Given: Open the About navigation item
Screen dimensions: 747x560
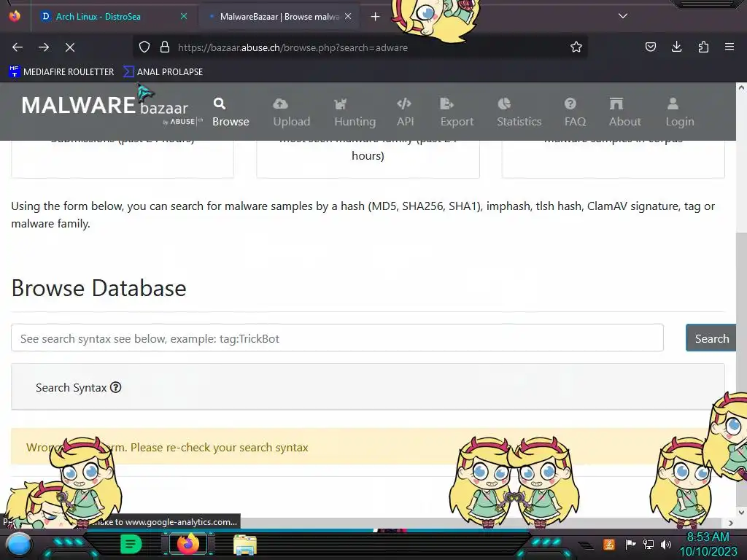Looking at the screenshot, I should [x=624, y=112].
